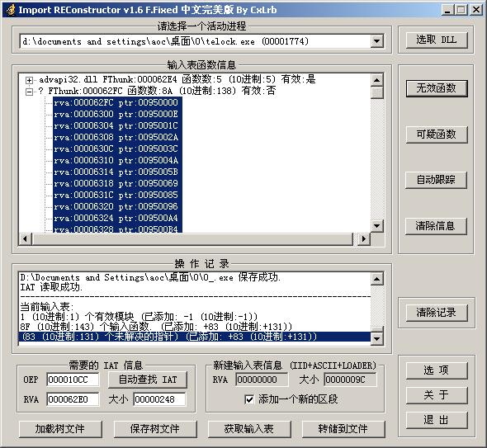Select row rva:0000631C ptr:00950085
This screenshot has height=448, width=487.
click(x=117, y=195)
